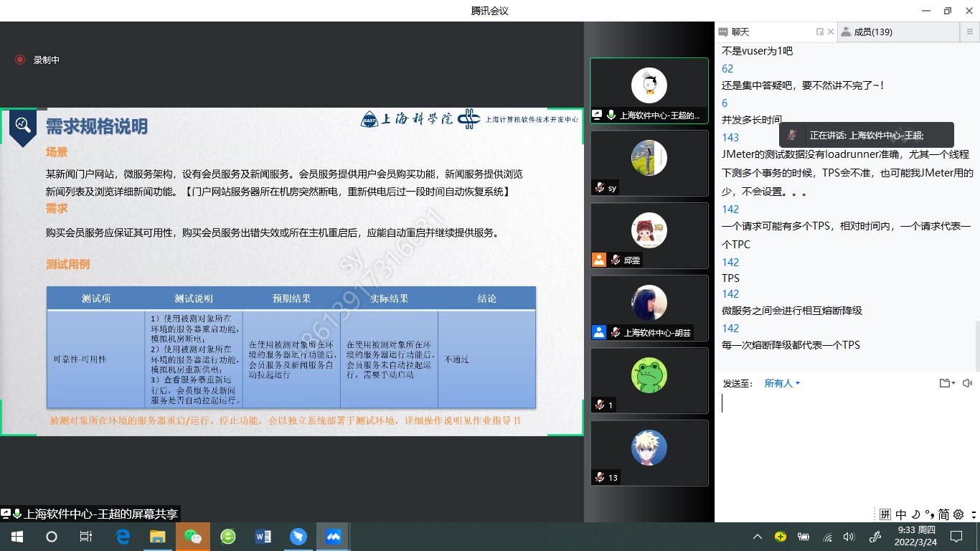Viewport: 980px width, 551px height.
Task: Open Task View on the taskbar
Action: coord(86,537)
